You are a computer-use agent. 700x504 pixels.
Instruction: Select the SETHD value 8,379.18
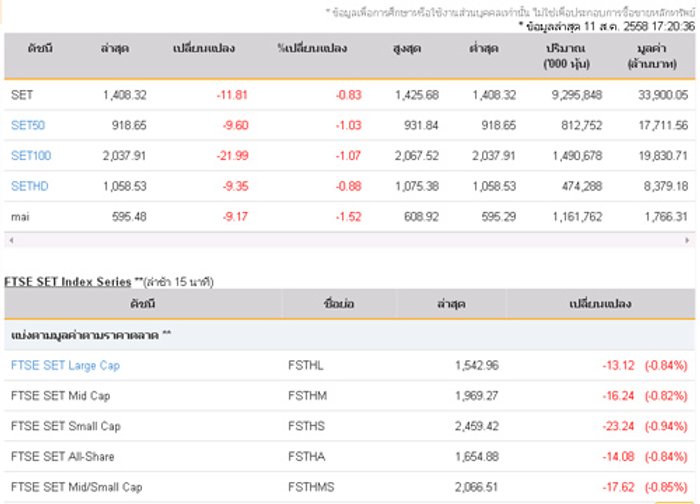[x=666, y=186]
